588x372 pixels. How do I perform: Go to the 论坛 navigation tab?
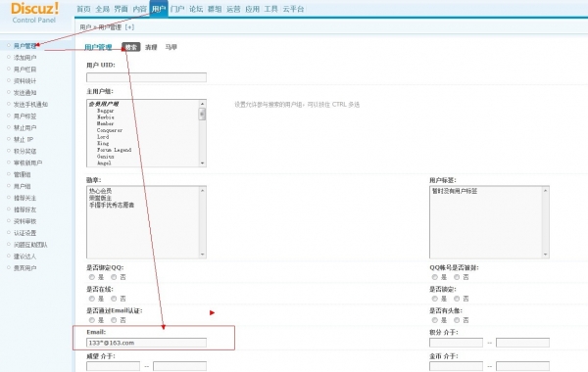[196, 9]
